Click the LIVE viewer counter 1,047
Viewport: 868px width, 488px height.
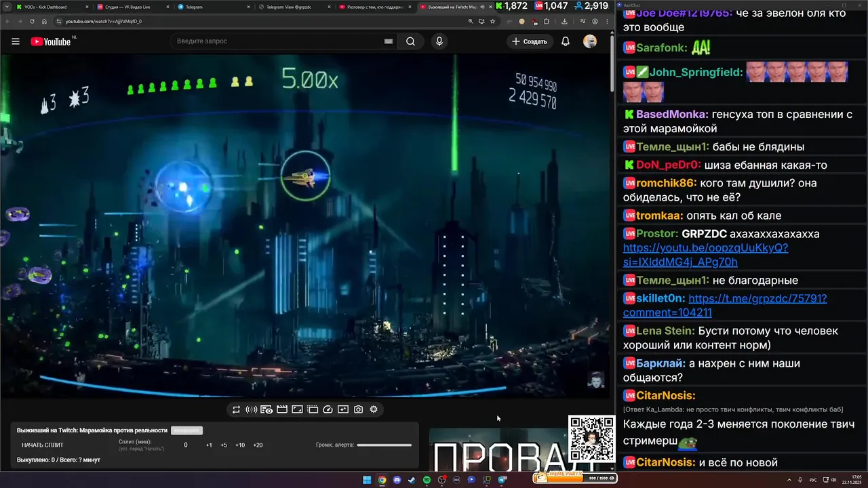(551, 6)
